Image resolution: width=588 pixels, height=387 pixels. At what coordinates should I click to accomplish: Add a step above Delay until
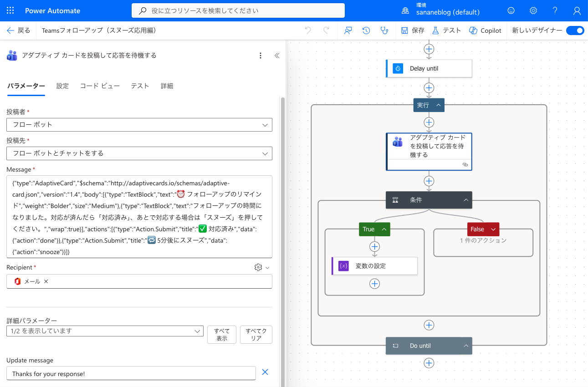[x=429, y=49]
